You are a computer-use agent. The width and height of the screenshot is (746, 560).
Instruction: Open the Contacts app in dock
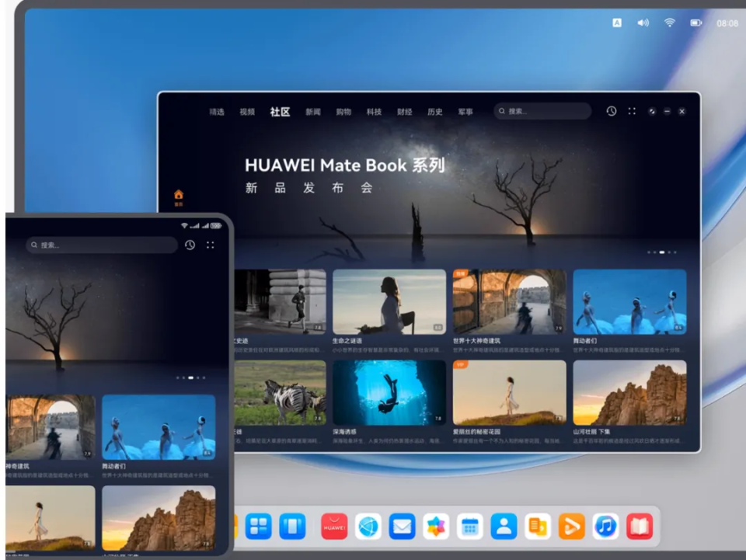504,527
